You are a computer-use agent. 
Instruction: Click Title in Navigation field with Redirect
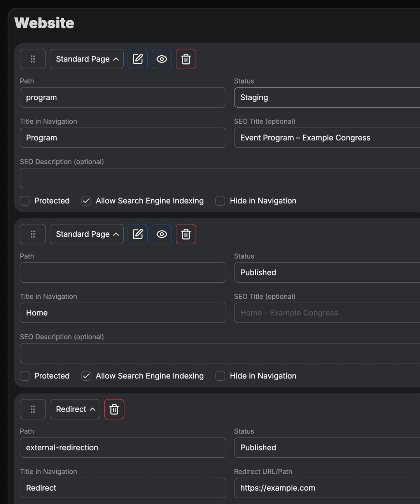click(123, 488)
